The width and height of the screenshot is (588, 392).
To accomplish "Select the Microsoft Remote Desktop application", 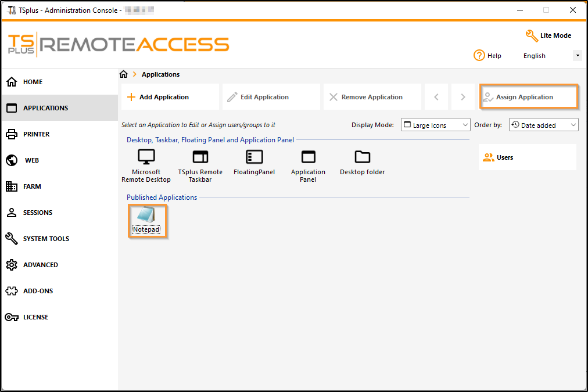I will [145, 163].
